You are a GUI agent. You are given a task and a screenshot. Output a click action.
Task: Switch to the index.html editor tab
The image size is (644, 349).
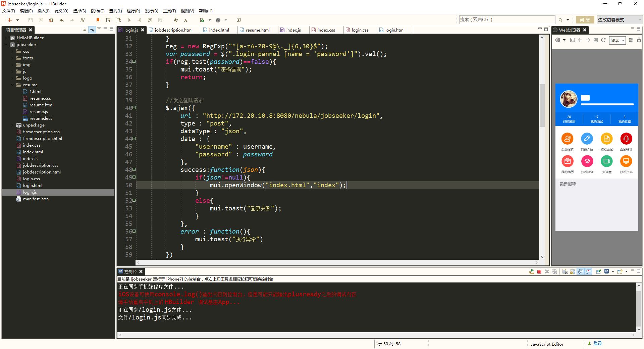tap(219, 30)
